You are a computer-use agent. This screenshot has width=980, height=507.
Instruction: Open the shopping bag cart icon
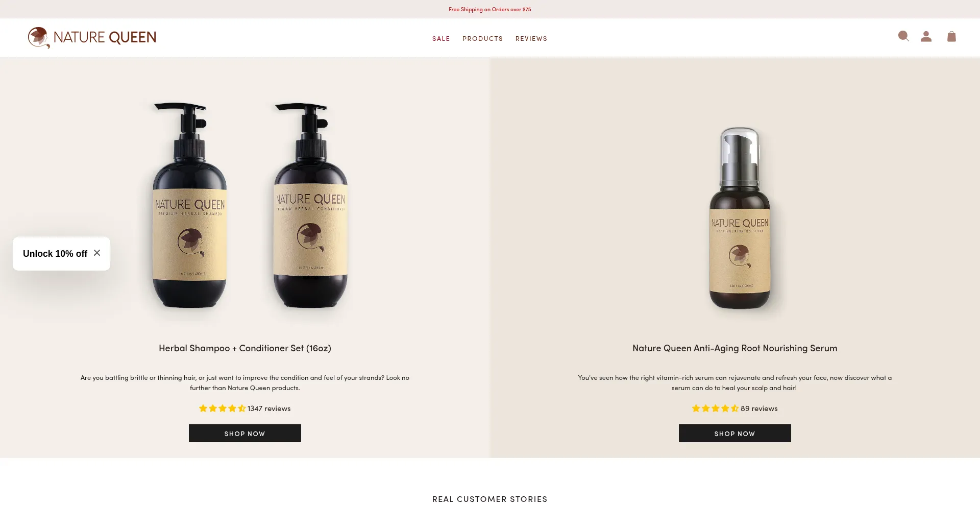click(951, 36)
